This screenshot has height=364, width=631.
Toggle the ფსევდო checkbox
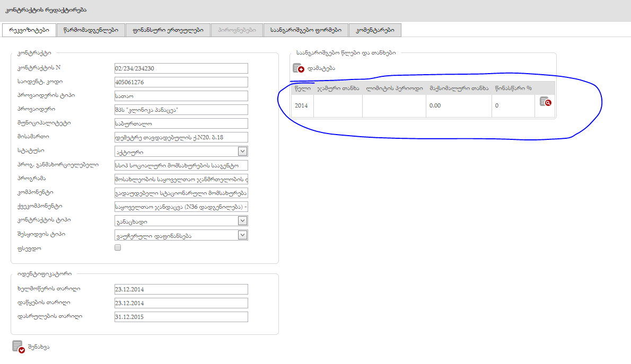[118, 247]
